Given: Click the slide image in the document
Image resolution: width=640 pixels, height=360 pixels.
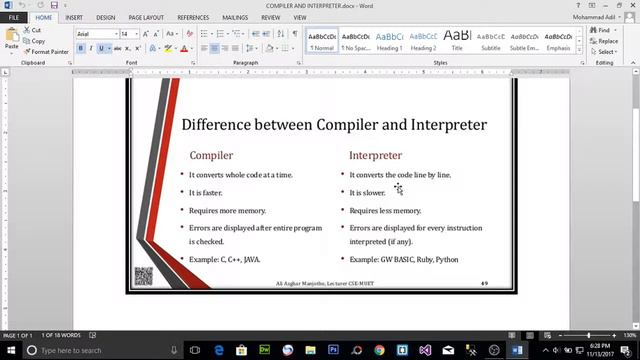Looking at the screenshot, I should click(x=321, y=186).
